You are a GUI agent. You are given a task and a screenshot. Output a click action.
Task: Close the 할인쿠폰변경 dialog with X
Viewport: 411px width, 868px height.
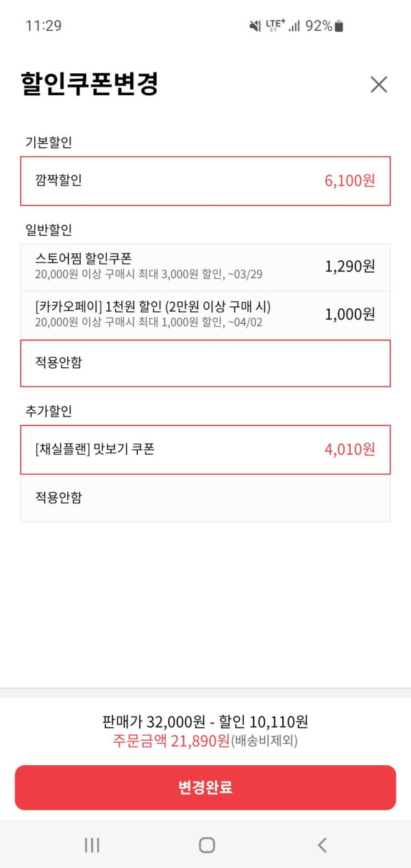(x=378, y=84)
